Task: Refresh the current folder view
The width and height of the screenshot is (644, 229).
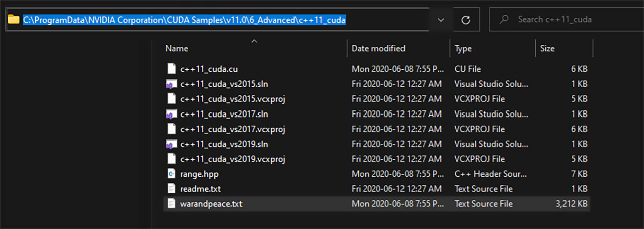Action: coord(466,20)
